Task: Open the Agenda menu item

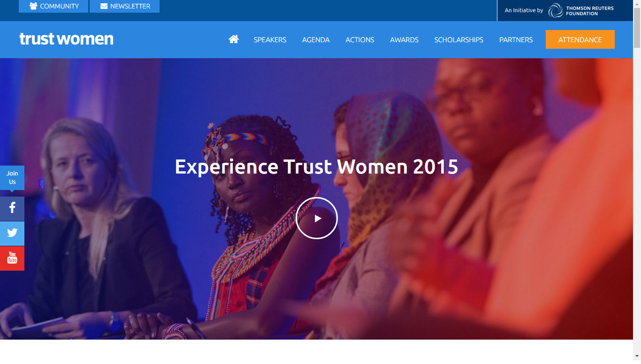Action: click(316, 40)
